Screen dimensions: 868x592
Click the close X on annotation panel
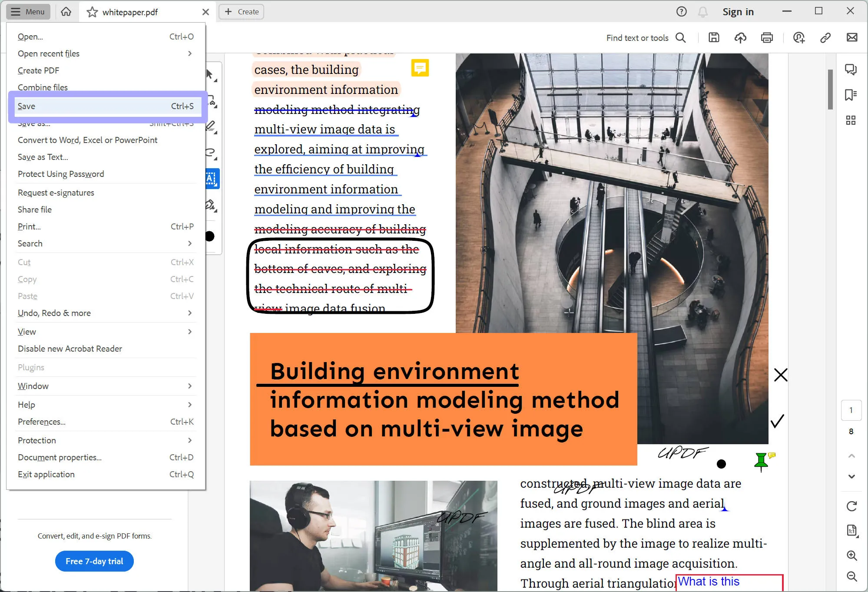[x=780, y=374]
